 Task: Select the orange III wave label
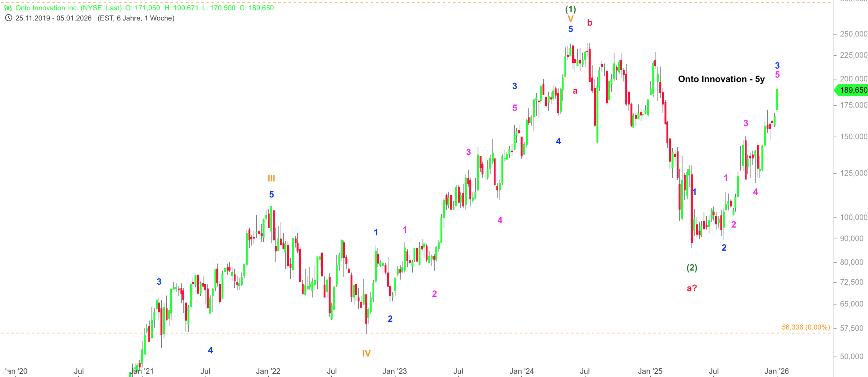(271, 178)
